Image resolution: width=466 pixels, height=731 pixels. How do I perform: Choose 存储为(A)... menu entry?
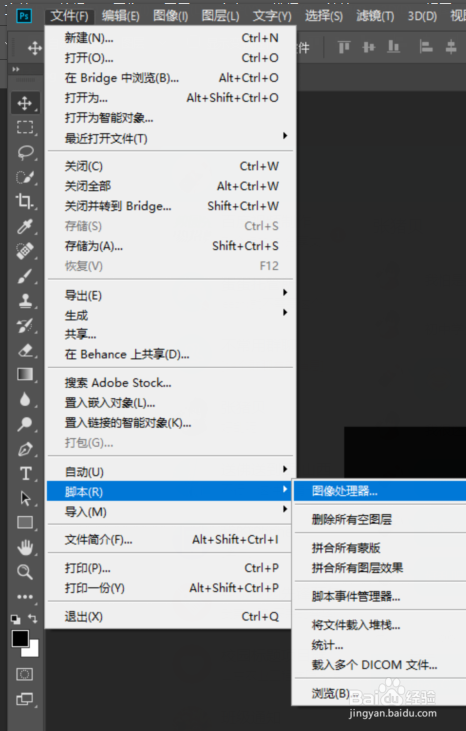[170, 246]
